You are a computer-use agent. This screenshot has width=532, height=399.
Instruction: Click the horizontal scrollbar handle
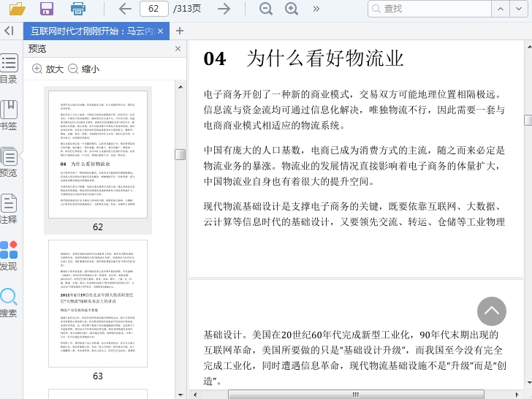point(356,395)
